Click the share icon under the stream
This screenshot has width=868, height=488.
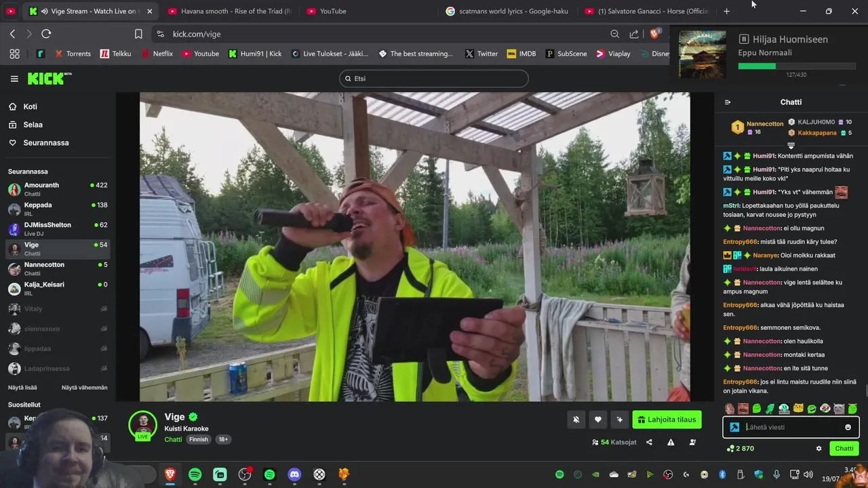point(649,442)
